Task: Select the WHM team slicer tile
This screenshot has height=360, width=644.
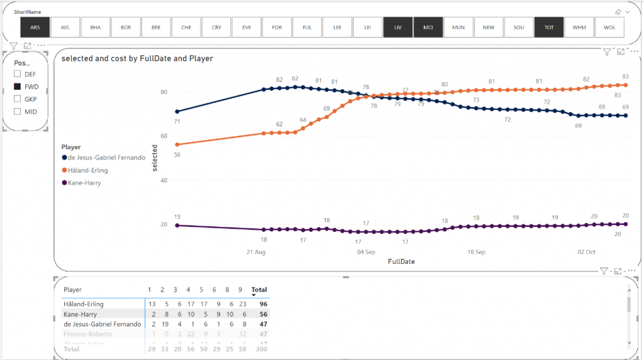Action: coord(579,28)
